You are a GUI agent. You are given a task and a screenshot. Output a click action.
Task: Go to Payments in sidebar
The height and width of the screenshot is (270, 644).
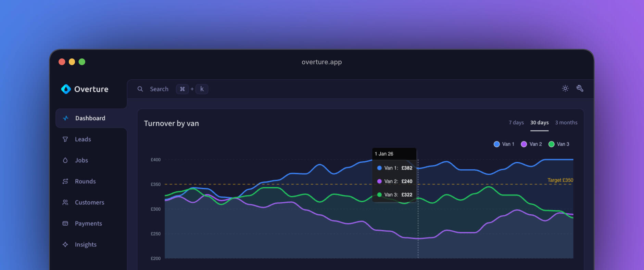(x=88, y=224)
